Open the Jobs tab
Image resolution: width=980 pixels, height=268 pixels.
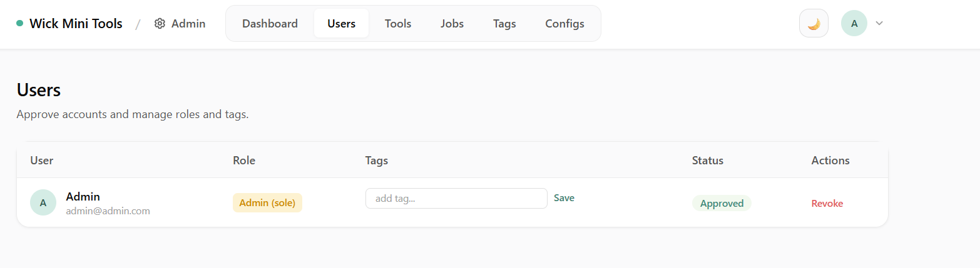pyautogui.click(x=452, y=24)
